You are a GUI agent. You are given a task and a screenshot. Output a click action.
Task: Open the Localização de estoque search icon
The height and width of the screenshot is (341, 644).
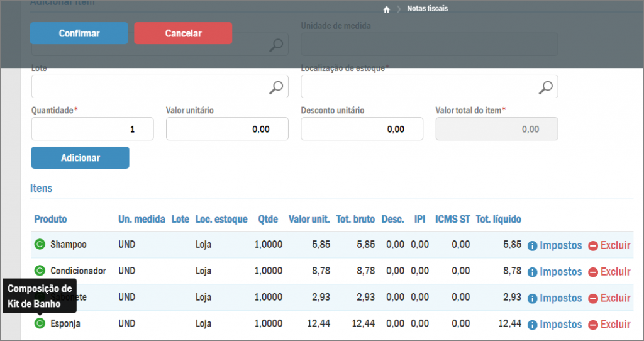pos(546,87)
